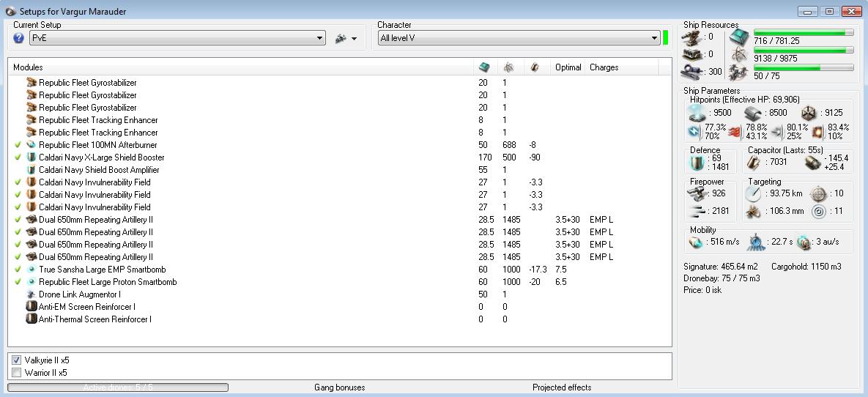Click the powergrid column header icon
The height and width of the screenshot is (397, 868).
[x=508, y=67]
